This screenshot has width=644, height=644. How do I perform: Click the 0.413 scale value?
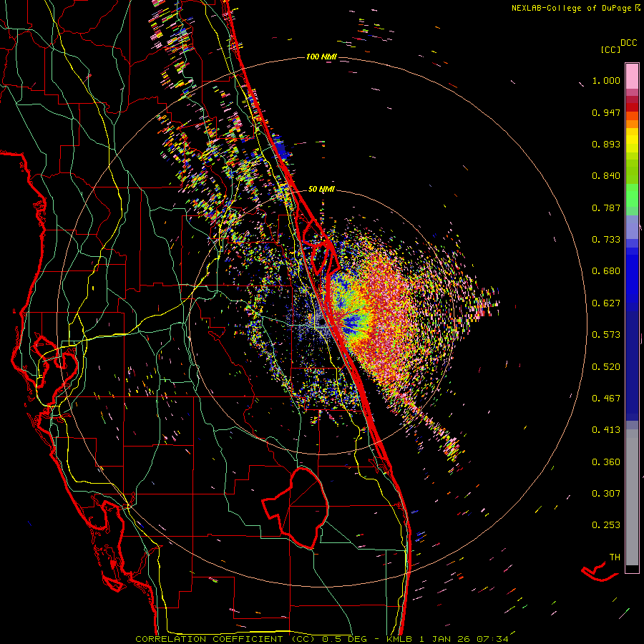pos(606,430)
